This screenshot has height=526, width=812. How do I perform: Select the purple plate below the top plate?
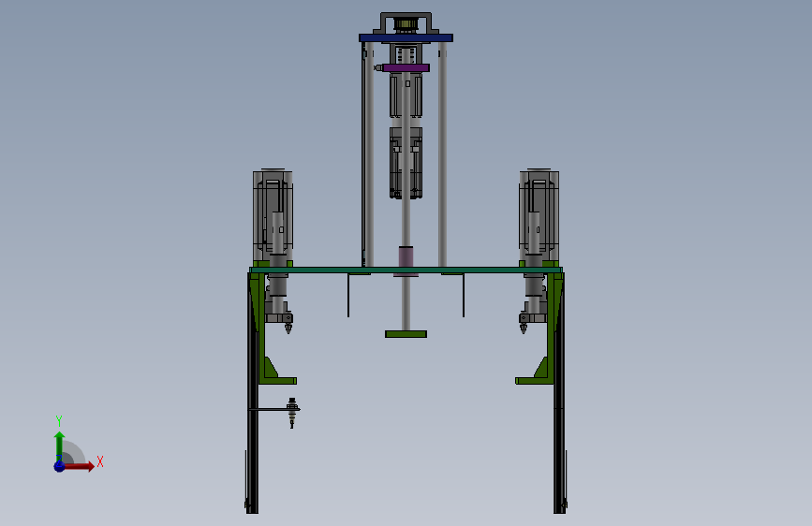tap(406, 67)
